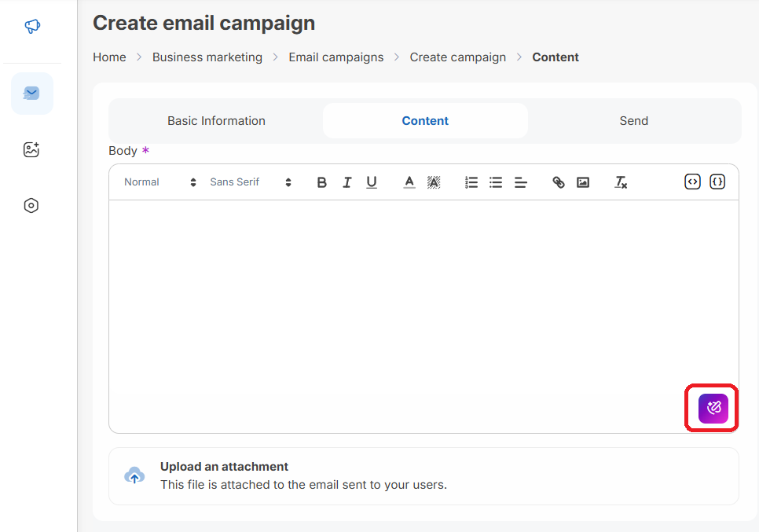Open the image generator sidebar icon

[31, 149]
